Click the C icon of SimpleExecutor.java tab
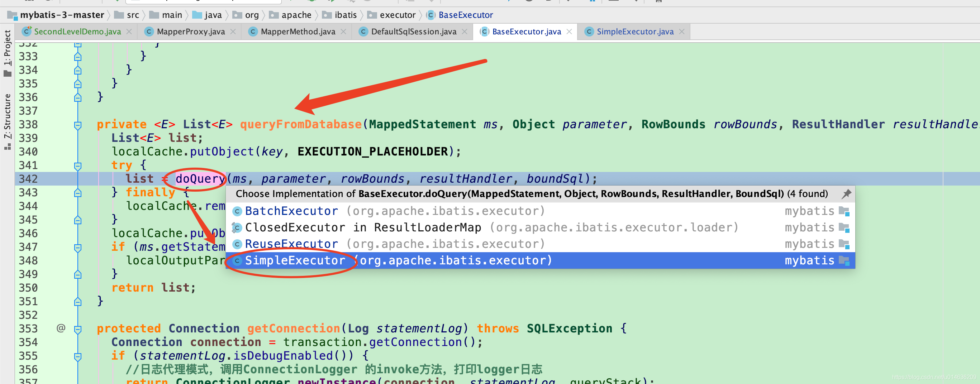 click(x=589, y=32)
